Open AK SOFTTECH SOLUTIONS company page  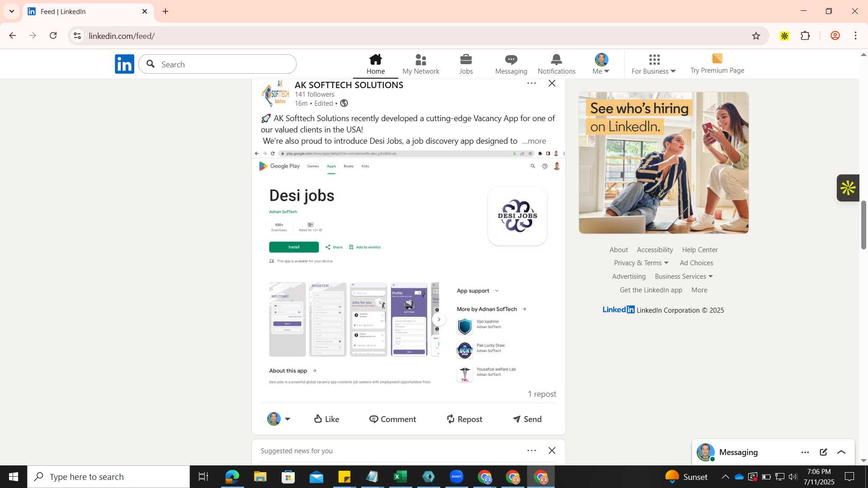tap(349, 85)
